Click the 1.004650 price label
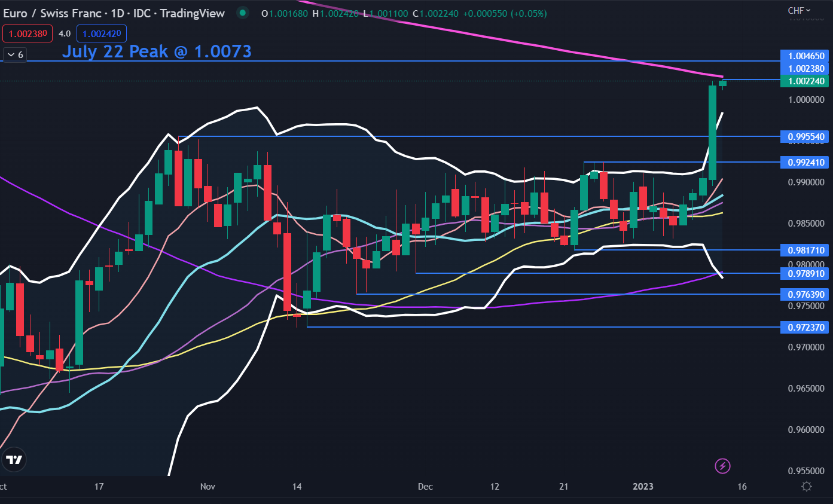Viewport: 833px width, 504px height. [x=805, y=56]
